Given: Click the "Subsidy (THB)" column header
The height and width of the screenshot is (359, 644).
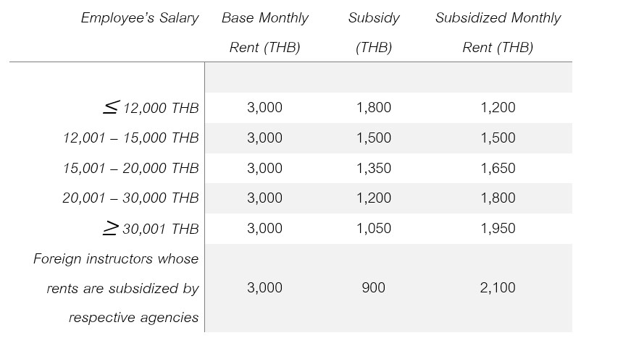Looking at the screenshot, I should 374,33.
